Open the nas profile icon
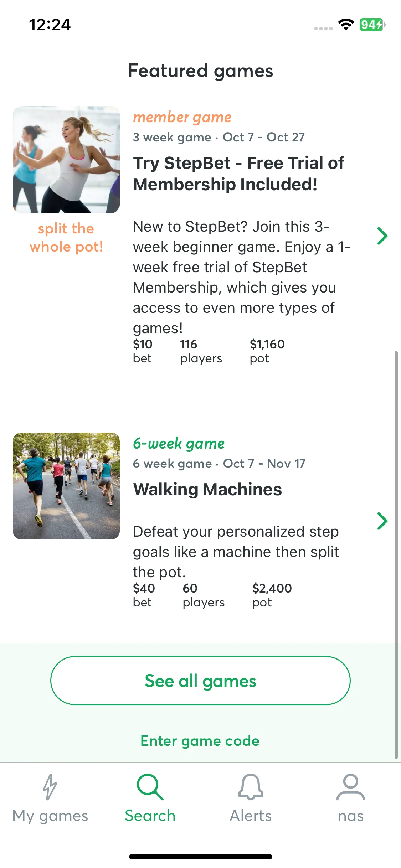 351,787
